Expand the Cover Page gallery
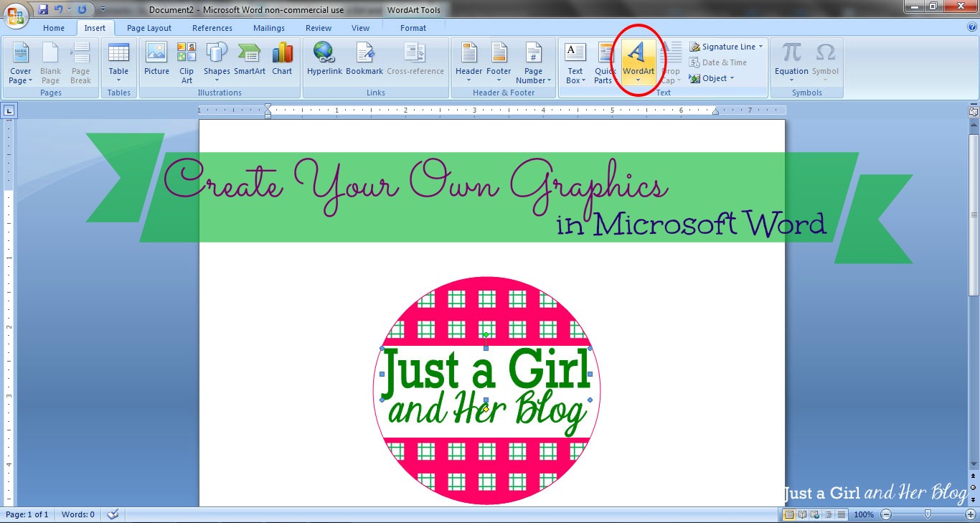The width and height of the screenshot is (980, 523). (x=20, y=64)
